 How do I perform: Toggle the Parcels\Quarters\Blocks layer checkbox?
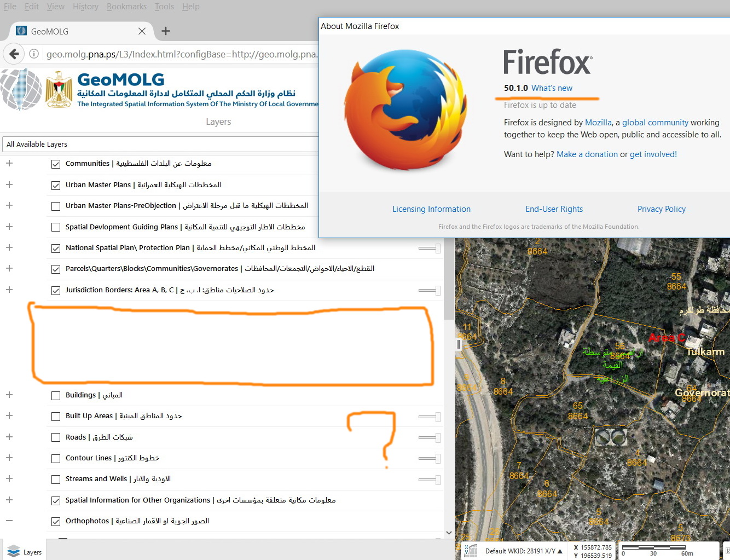[x=56, y=269]
